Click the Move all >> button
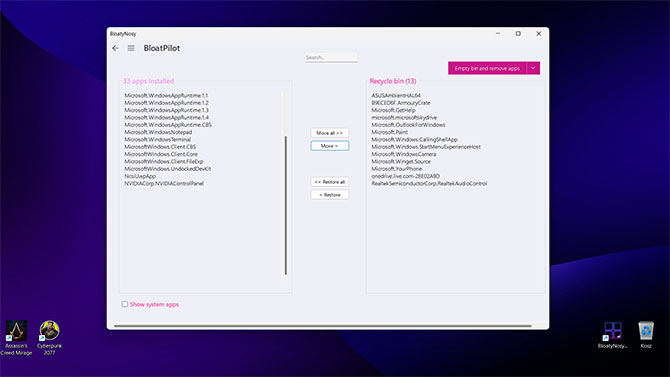670x377 pixels. [x=329, y=133]
